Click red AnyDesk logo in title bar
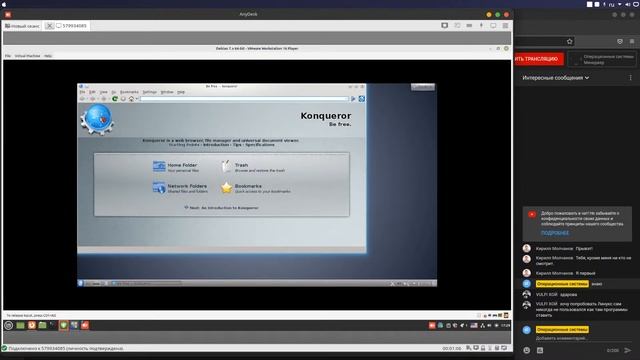The height and width of the screenshot is (360, 640). 8,14
